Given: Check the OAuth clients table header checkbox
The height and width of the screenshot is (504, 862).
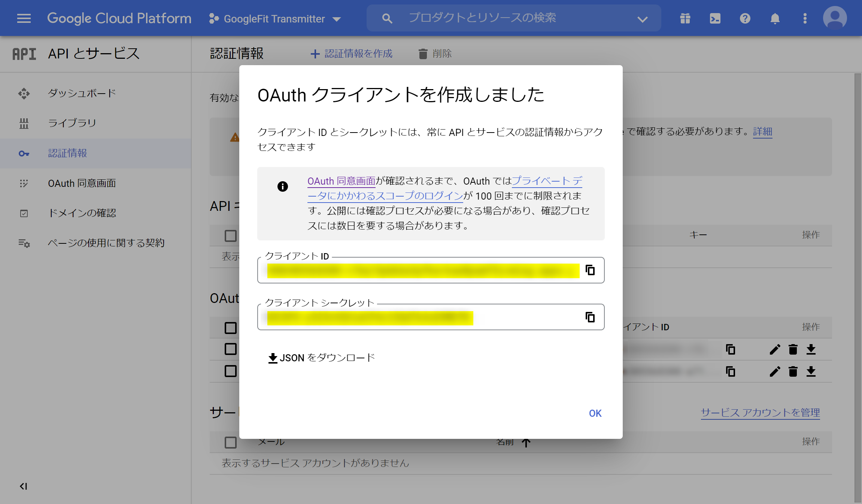Looking at the screenshot, I should coord(231,328).
